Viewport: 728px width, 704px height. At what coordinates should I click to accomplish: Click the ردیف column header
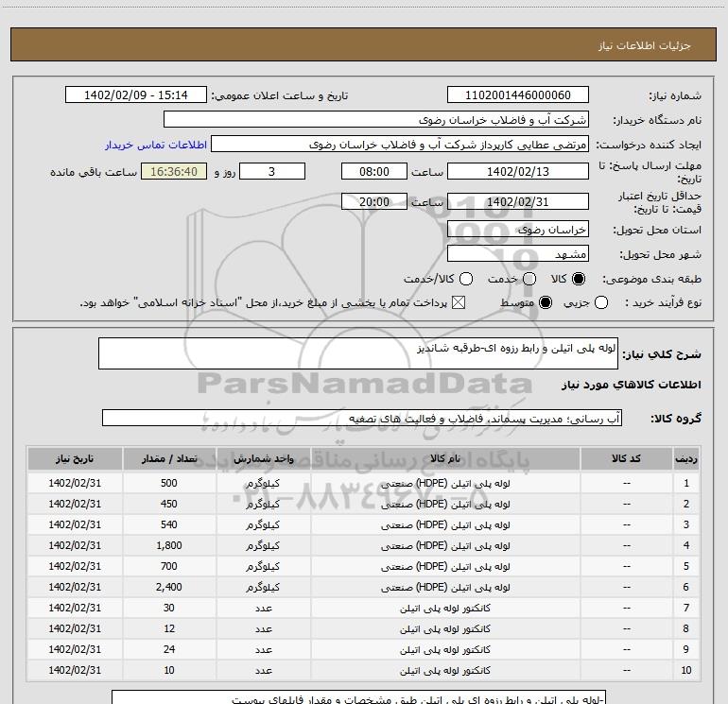(686, 458)
